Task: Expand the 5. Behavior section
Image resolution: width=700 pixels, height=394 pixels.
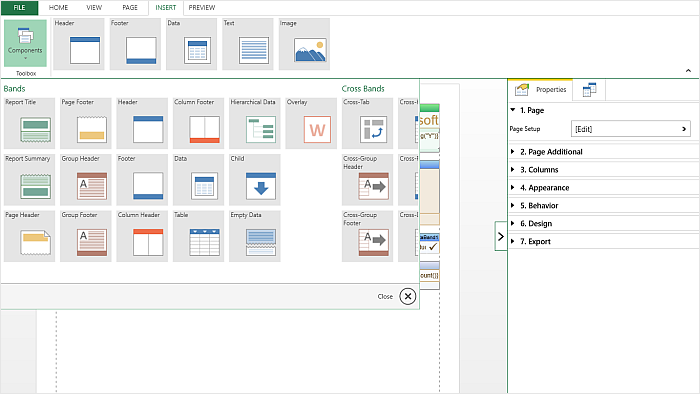Action: (512, 205)
